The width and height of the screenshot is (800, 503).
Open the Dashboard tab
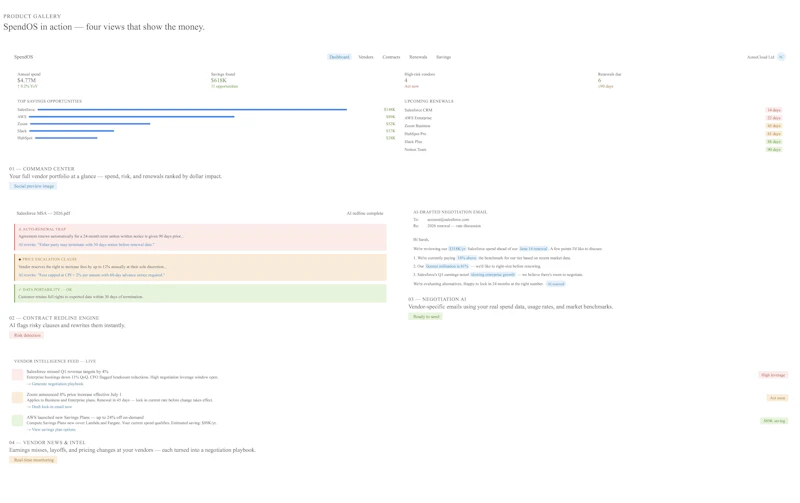[339, 57]
